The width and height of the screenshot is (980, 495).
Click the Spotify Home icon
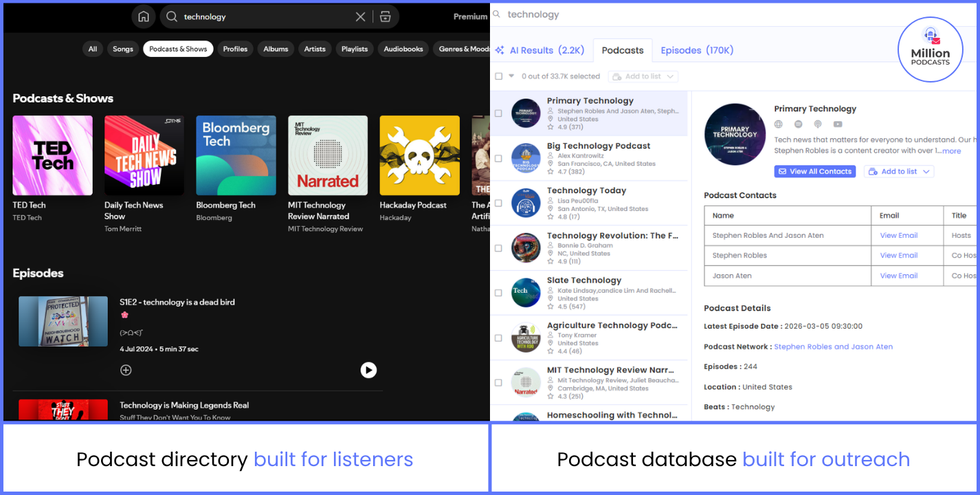tap(143, 16)
